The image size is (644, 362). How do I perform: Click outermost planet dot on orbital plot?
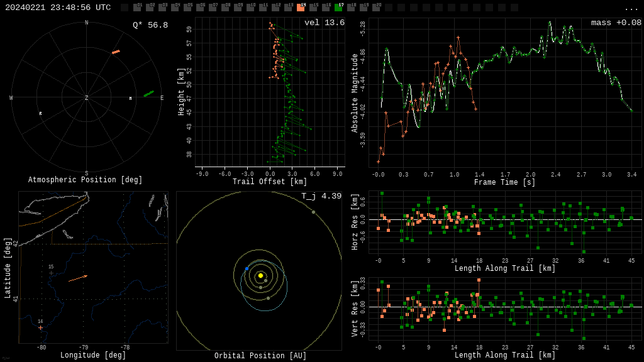313,212
